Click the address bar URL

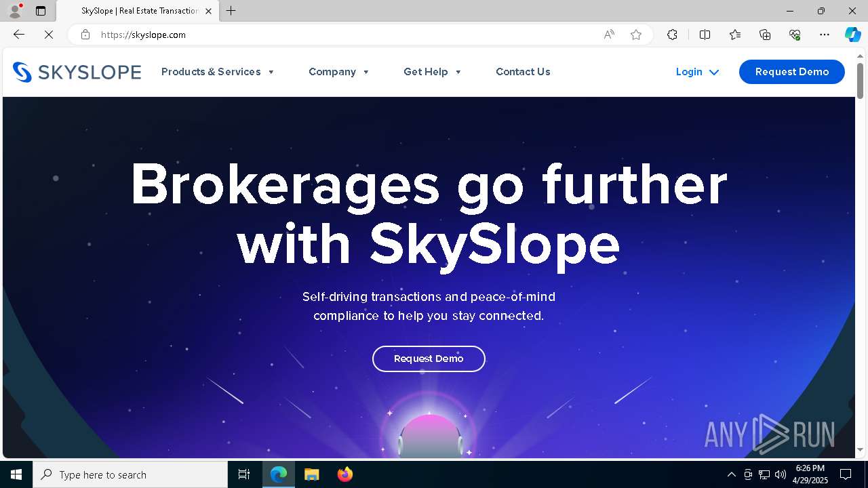[143, 35]
